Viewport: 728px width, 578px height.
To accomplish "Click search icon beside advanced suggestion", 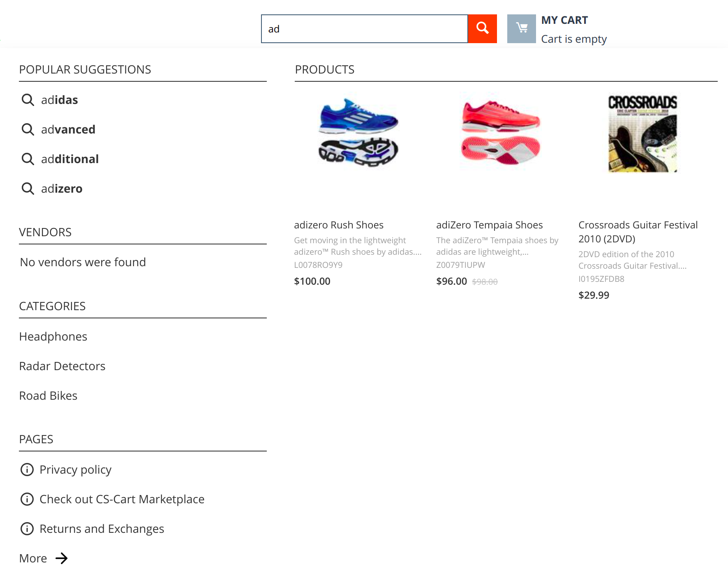I will 28,129.
